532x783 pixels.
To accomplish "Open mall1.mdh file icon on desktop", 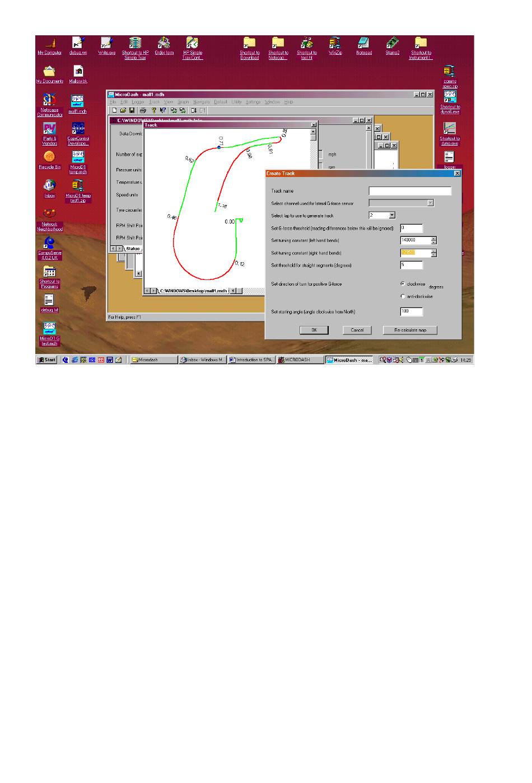I will pyautogui.click(x=78, y=104).
